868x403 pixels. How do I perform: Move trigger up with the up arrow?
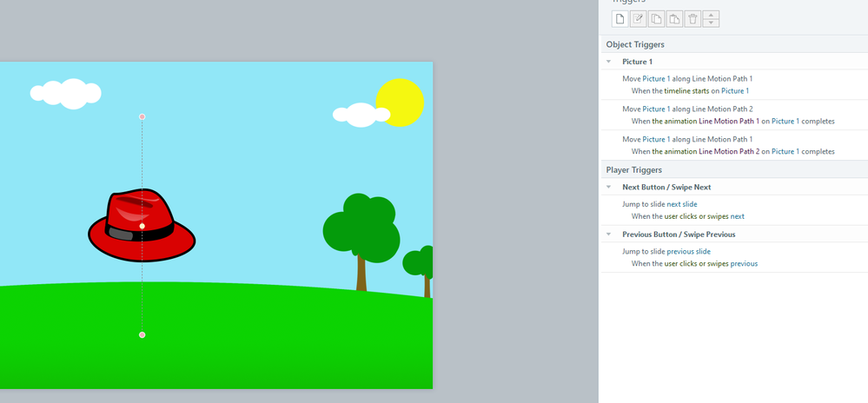[711, 16]
